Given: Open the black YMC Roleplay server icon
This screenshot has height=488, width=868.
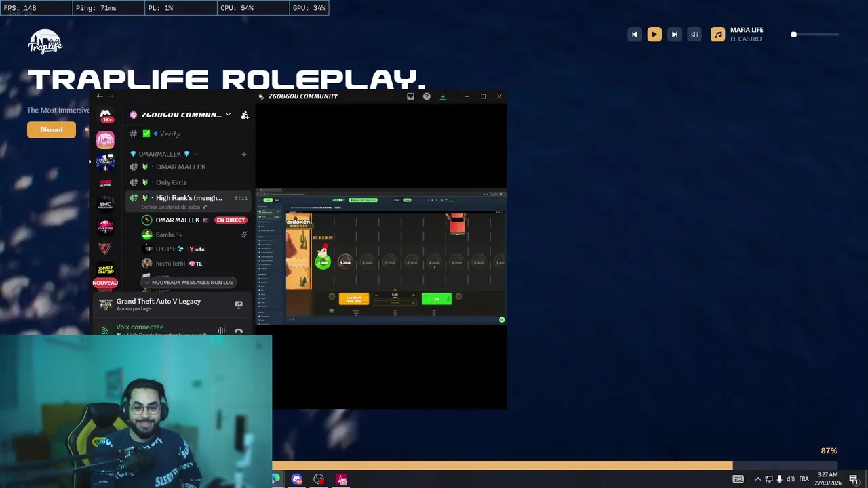Looking at the screenshot, I should click(x=105, y=205).
